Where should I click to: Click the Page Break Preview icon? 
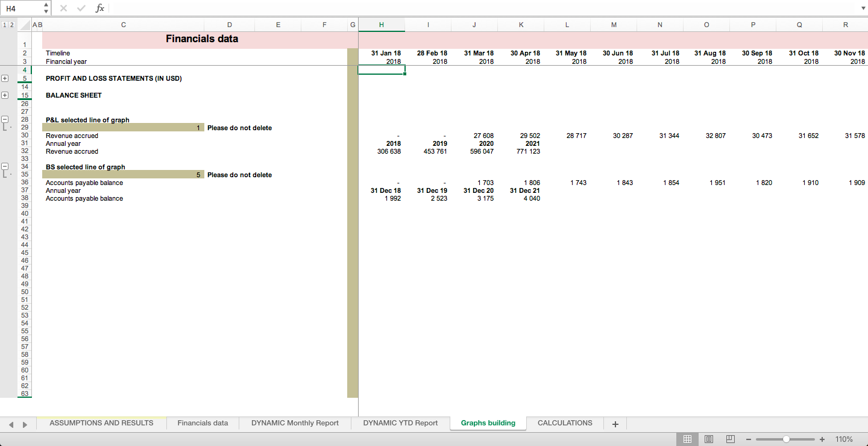731,439
